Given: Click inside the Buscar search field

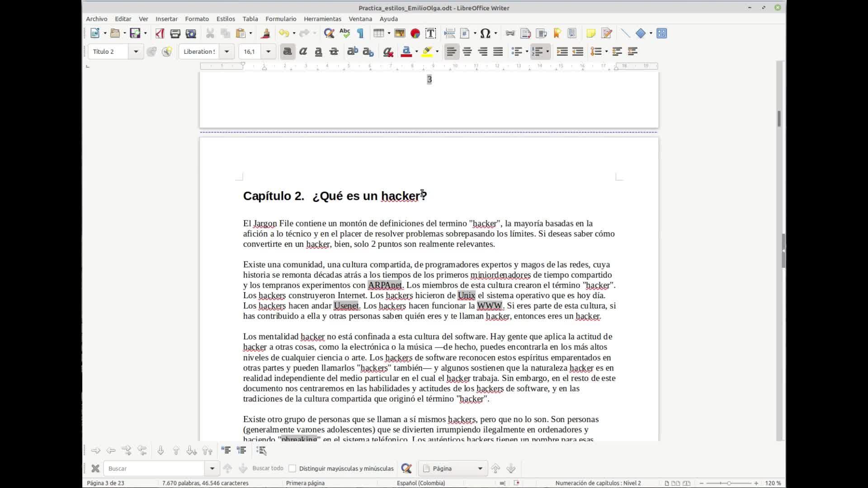Looking at the screenshot, I should (x=154, y=469).
